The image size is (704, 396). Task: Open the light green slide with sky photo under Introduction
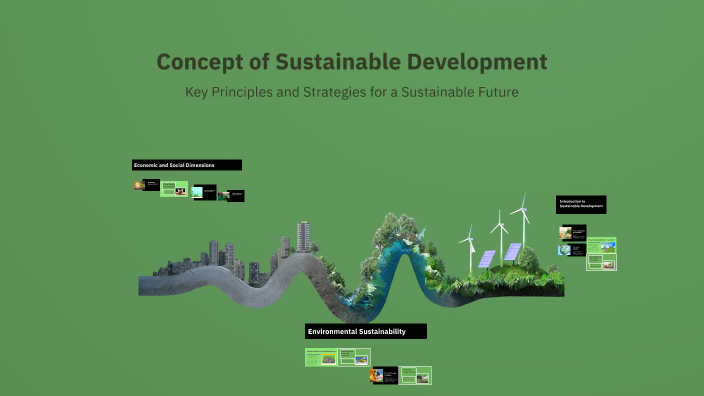click(602, 246)
